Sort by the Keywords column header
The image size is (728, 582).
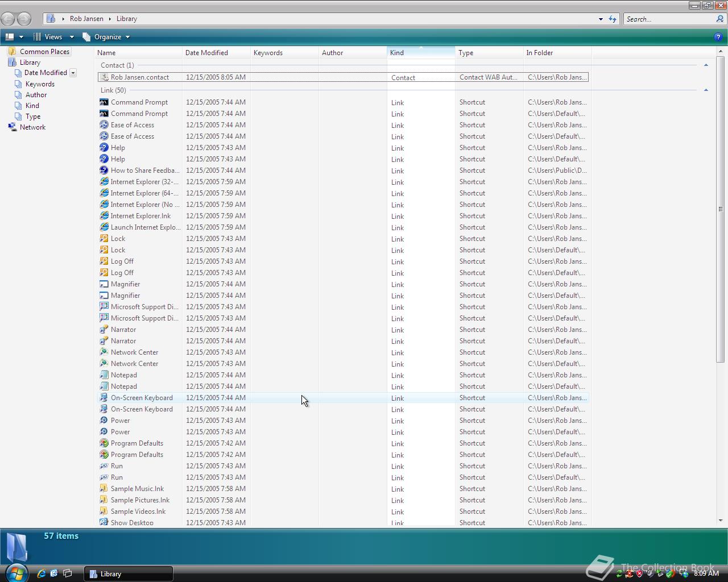click(284, 52)
